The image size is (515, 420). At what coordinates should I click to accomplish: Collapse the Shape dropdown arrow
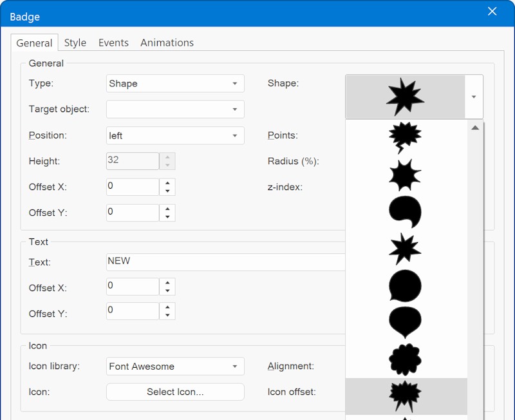point(474,97)
